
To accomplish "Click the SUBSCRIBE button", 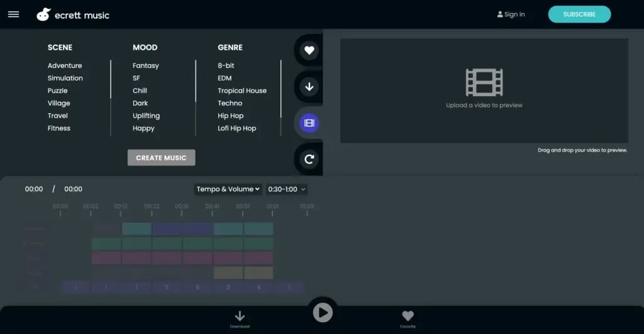I will click(x=579, y=14).
